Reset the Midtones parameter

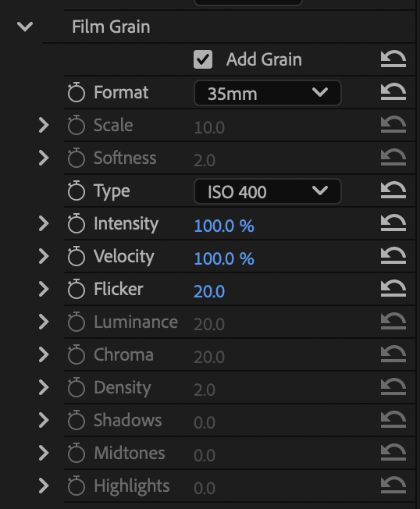(x=393, y=453)
